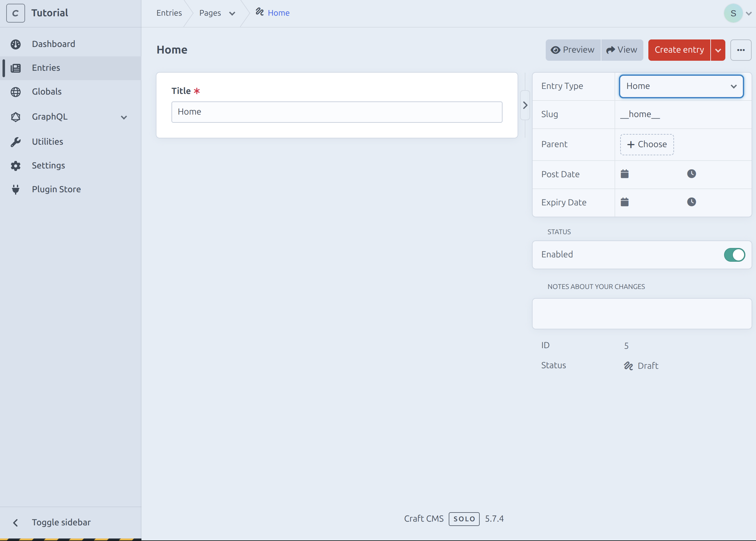Open the Post Date calendar picker
The width and height of the screenshot is (756, 541).
[x=625, y=173]
